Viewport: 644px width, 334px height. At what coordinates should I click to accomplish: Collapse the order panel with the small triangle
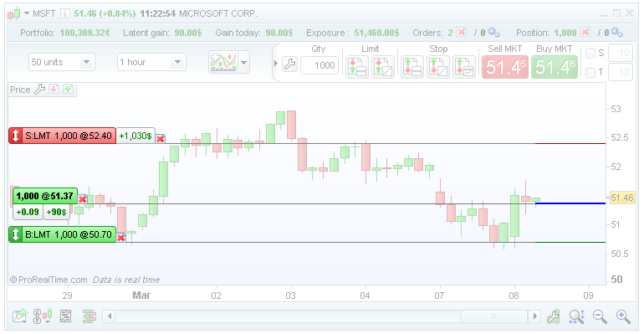tap(276, 64)
